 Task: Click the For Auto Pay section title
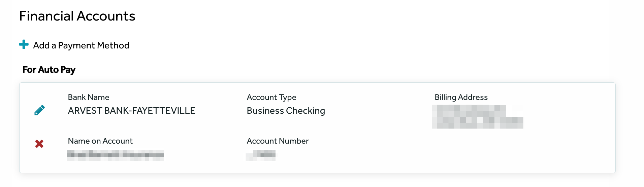49,70
